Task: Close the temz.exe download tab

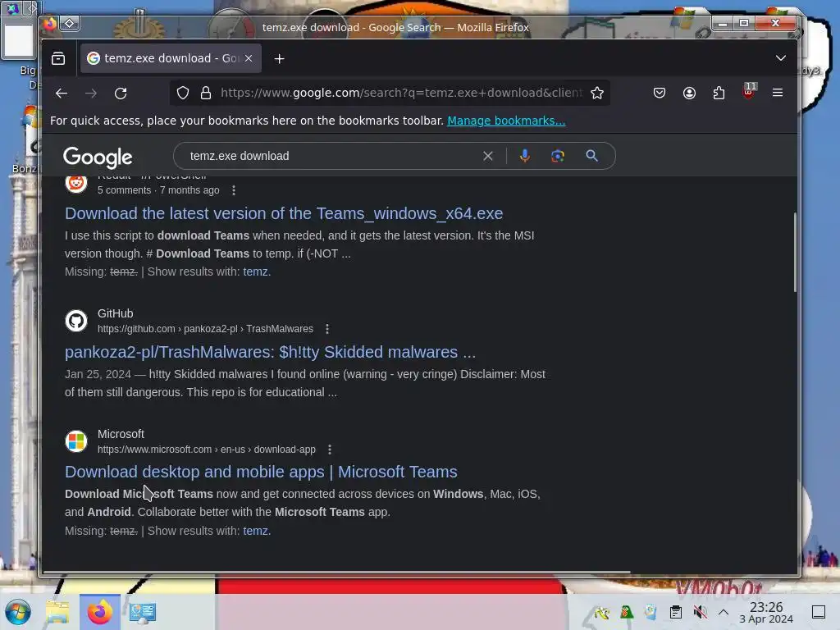Action: point(249,58)
